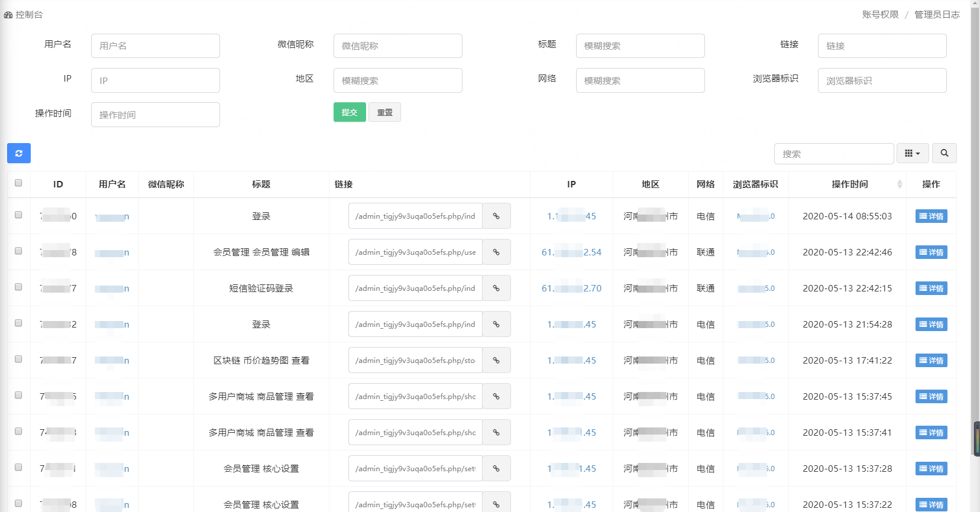Open 管理员日志 breadcrumb item
980x512 pixels.
tap(937, 15)
